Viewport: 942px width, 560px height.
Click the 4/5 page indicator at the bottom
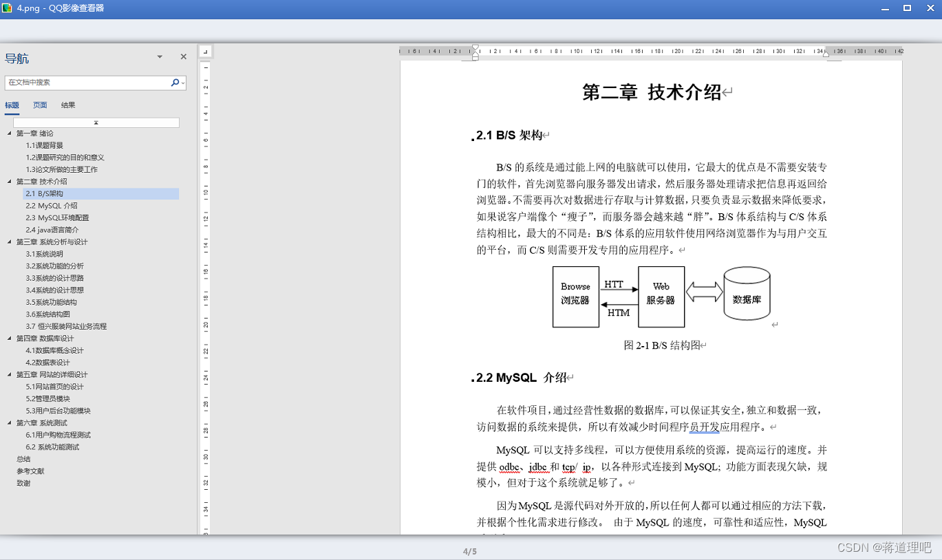click(471, 550)
